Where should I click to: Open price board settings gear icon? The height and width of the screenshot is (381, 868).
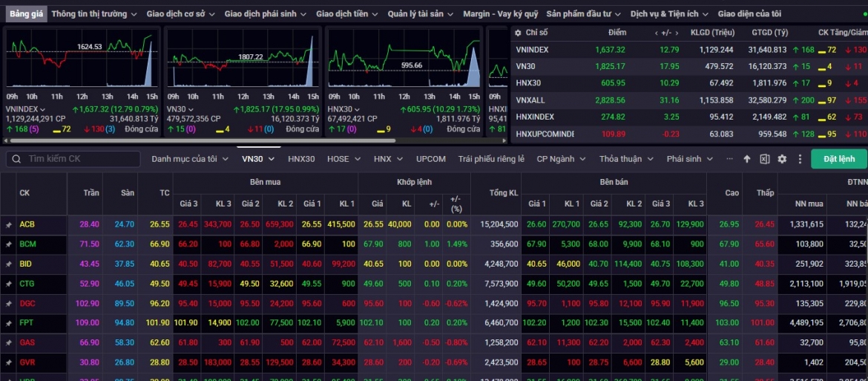782,159
